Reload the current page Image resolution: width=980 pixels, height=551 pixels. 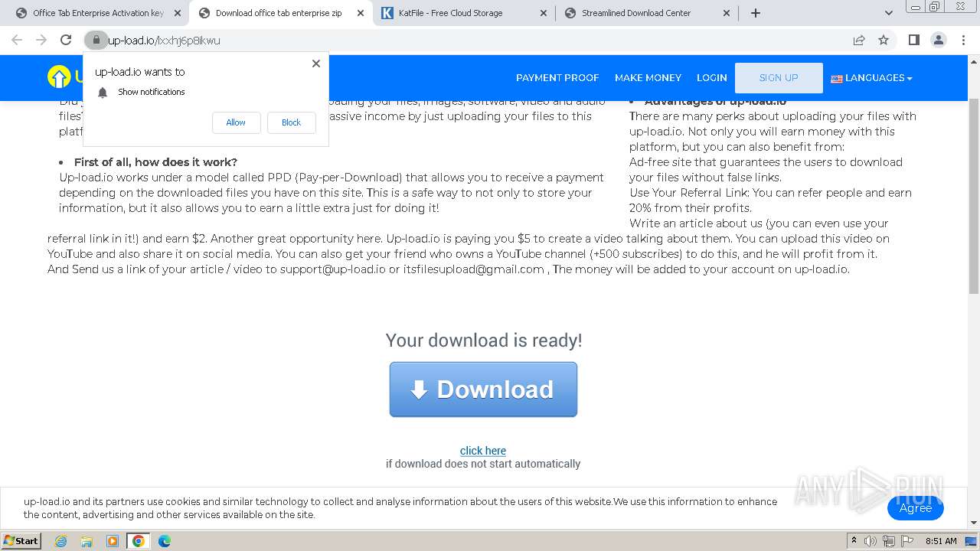(66, 40)
